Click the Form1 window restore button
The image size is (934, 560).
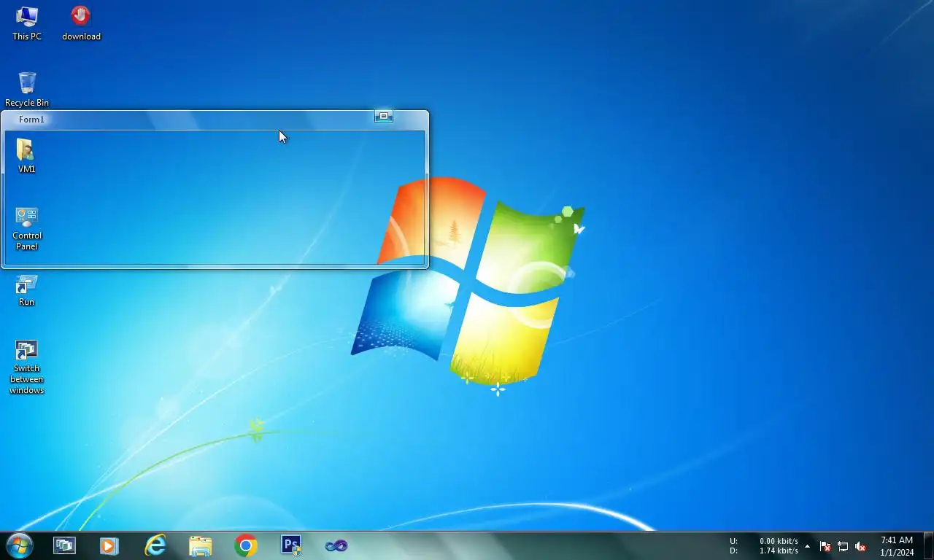[384, 116]
